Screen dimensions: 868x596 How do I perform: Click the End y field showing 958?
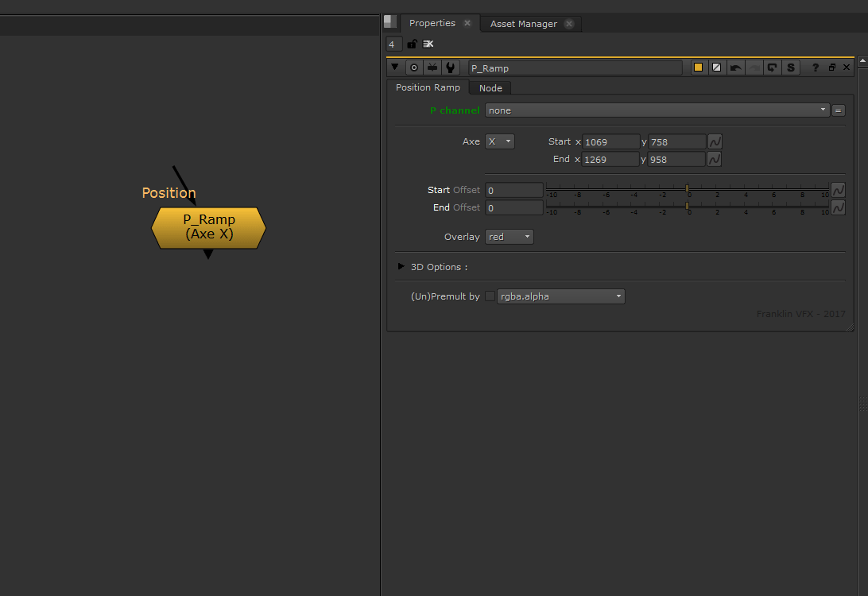point(676,160)
